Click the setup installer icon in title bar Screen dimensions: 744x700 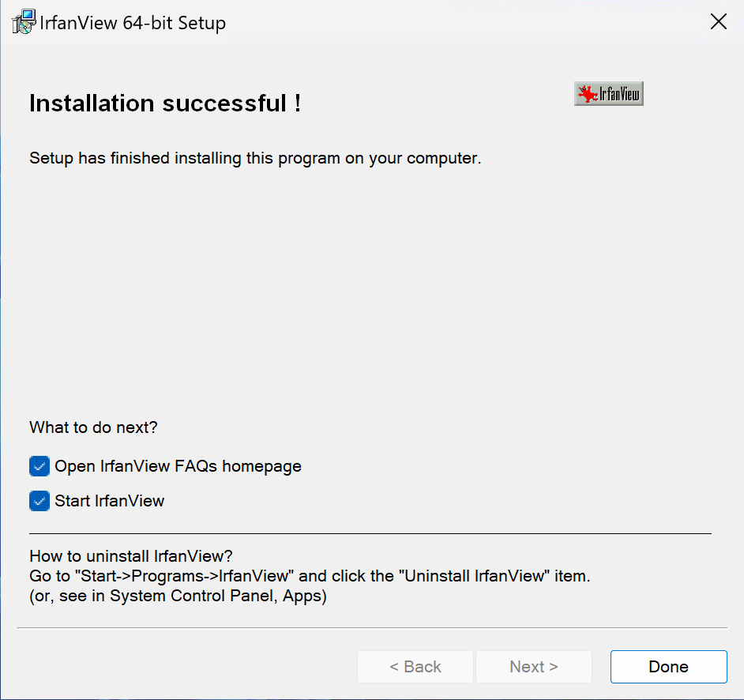pos(24,22)
